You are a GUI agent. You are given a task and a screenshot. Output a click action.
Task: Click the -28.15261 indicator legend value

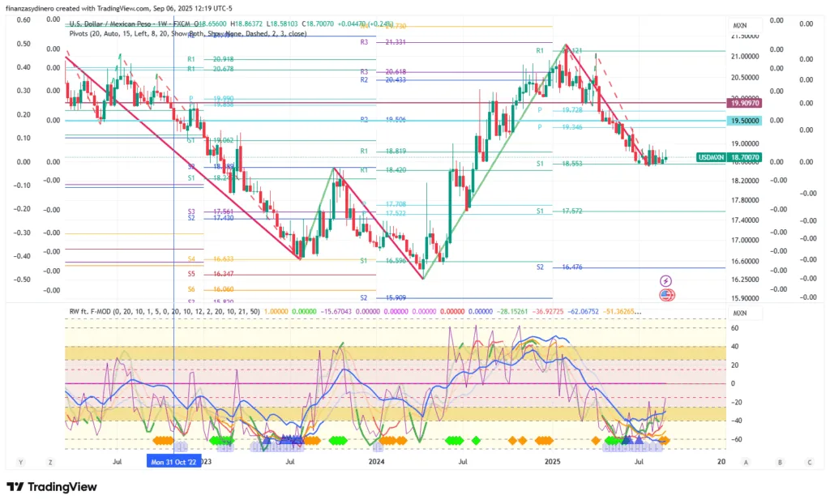tap(512, 311)
